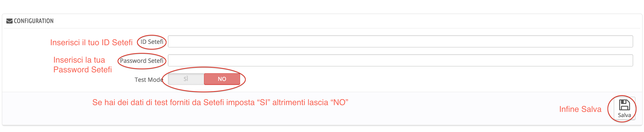
Task: Switch Test Mode to SÌ
Action: 186,79
